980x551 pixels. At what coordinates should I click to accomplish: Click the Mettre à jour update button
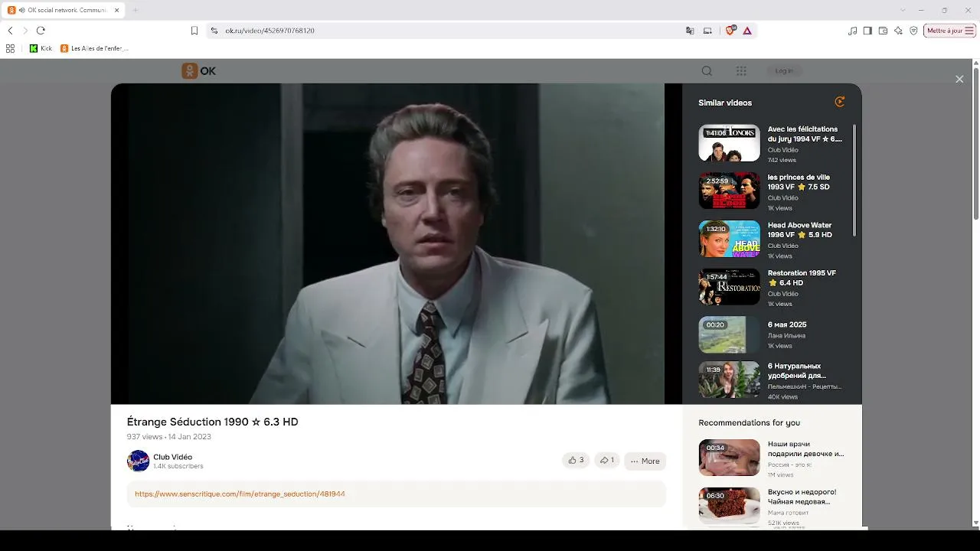point(949,31)
